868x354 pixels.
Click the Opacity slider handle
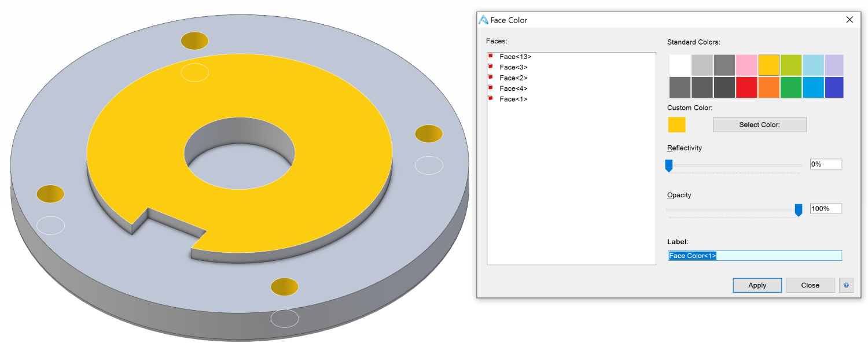tap(799, 210)
